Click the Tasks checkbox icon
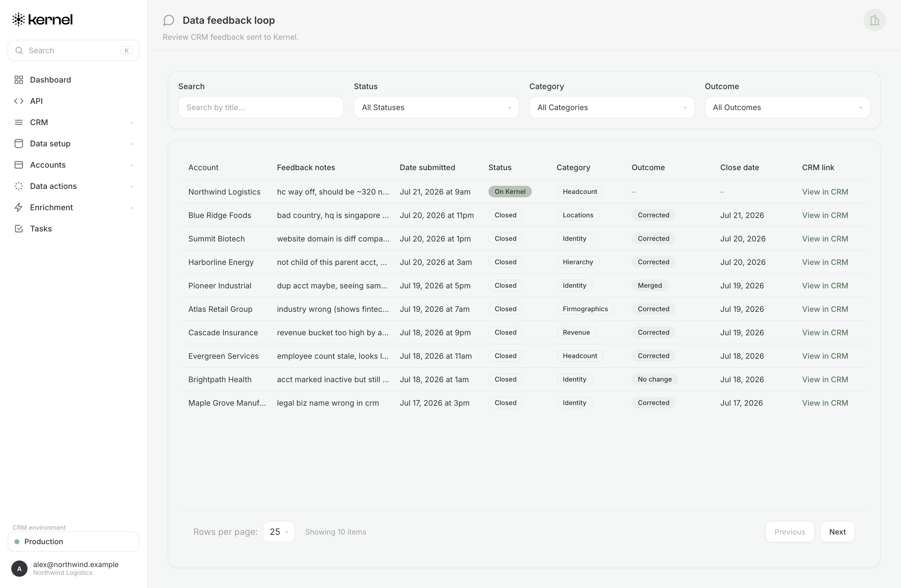 [18, 229]
